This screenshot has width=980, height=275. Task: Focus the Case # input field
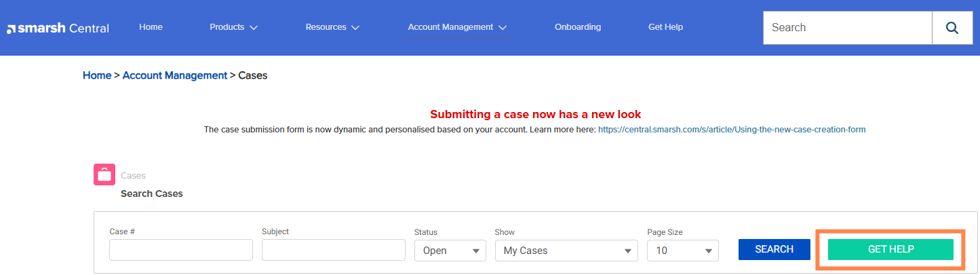[181, 250]
